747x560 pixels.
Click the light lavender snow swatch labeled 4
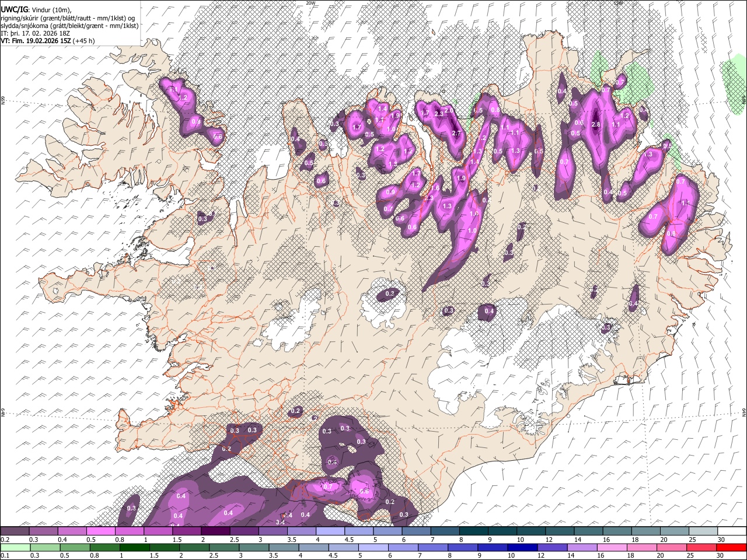coord(330,531)
